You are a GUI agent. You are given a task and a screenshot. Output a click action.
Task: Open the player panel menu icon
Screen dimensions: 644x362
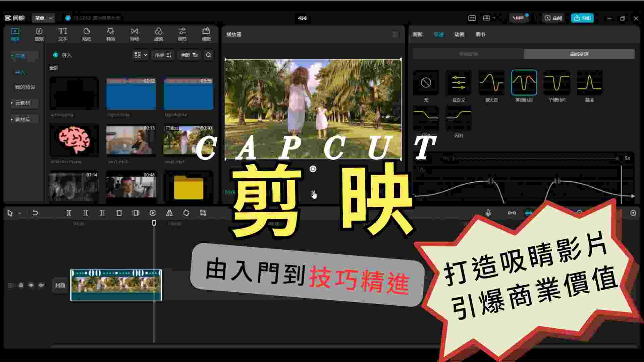pyautogui.click(x=395, y=34)
